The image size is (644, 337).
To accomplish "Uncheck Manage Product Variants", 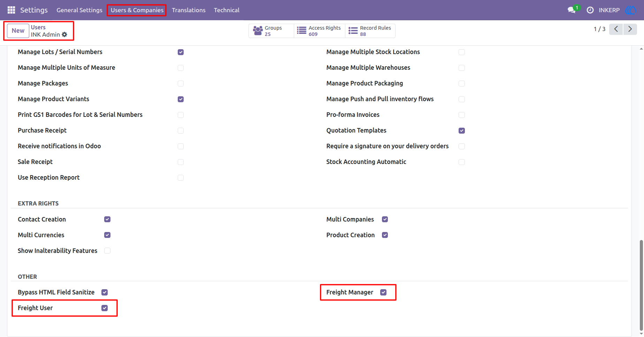I will click(181, 99).
